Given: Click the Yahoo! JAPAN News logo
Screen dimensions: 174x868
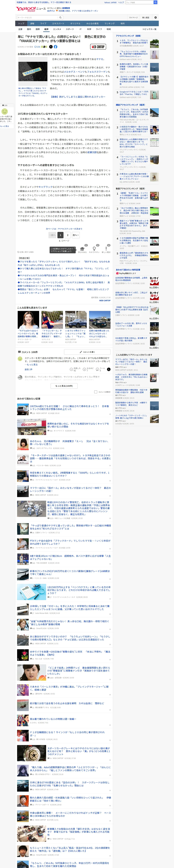Looking at the screenshot, I should pos(31,9).
